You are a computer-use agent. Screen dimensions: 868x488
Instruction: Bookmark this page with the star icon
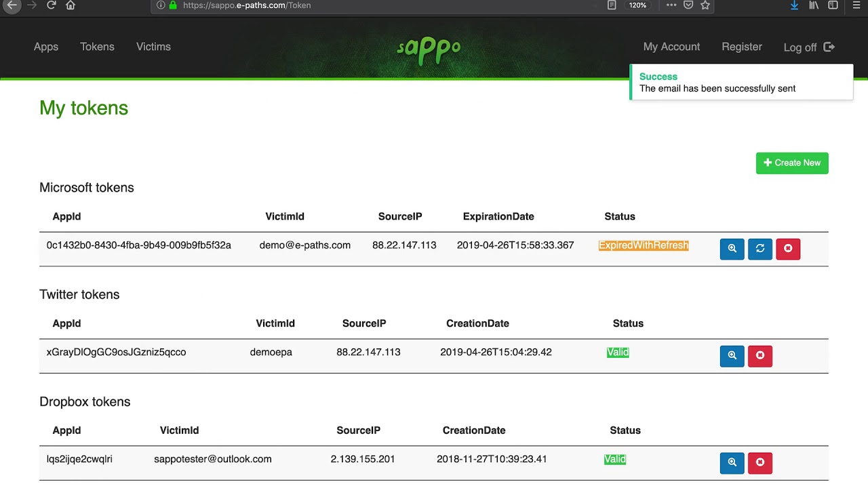coord(705,5)
